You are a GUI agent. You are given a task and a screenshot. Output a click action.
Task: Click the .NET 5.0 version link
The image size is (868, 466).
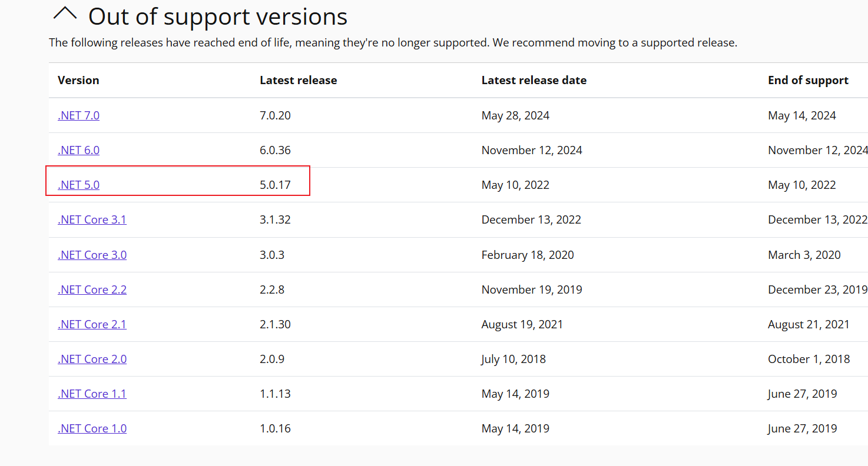tap(78, 185)
